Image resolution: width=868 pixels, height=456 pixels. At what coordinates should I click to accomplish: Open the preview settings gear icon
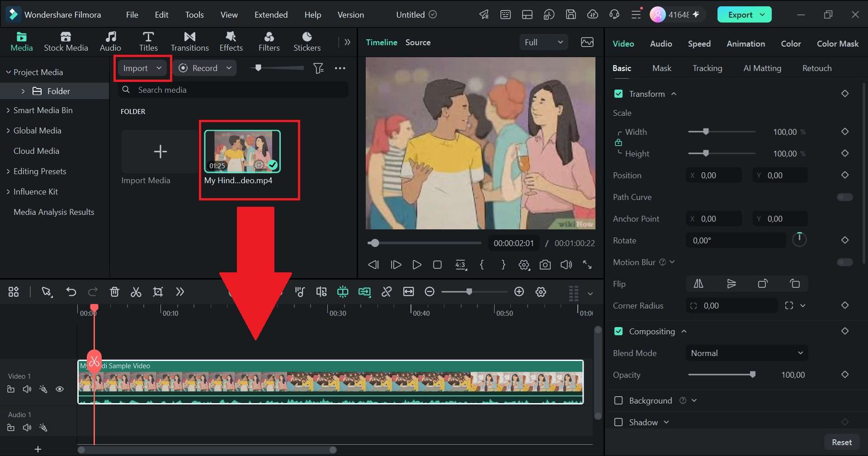click(x=524, y=265)
